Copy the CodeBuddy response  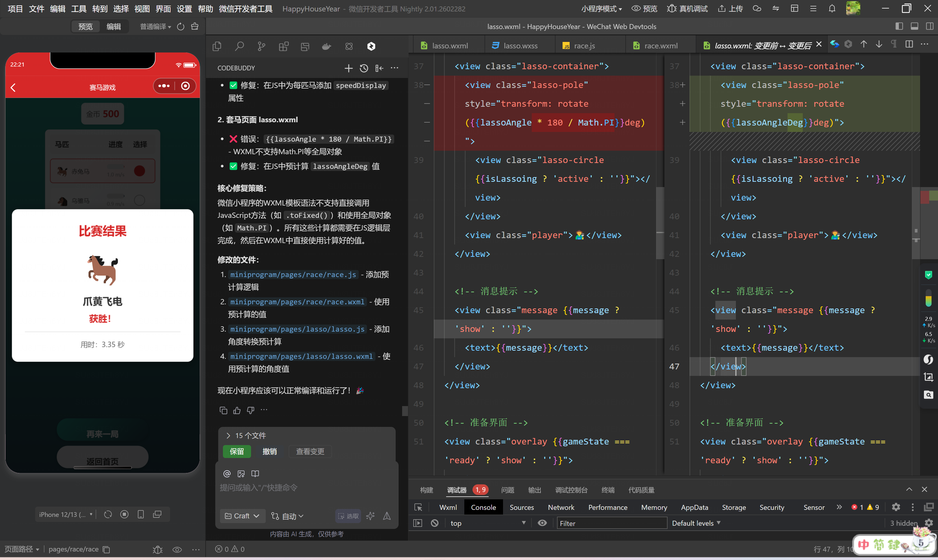223,410
